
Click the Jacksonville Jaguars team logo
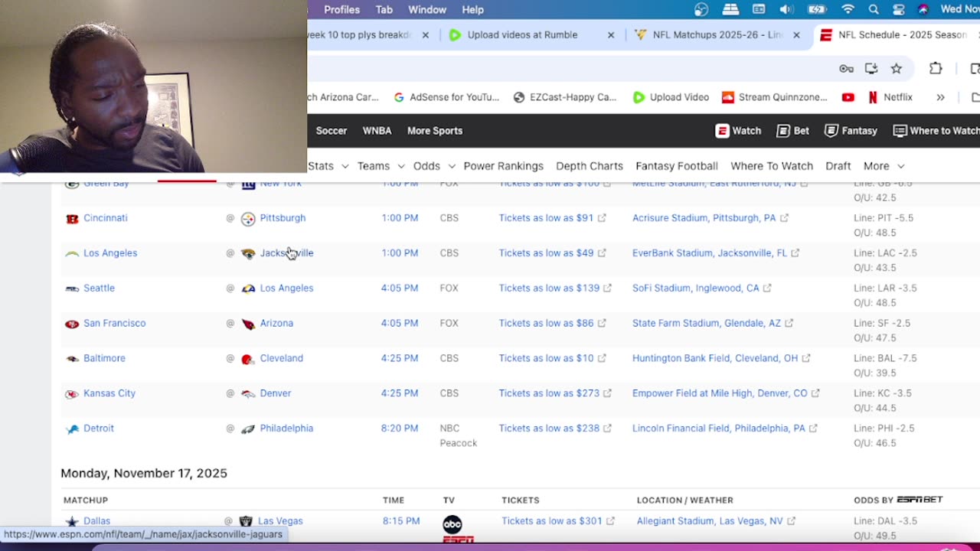point(248,254)
